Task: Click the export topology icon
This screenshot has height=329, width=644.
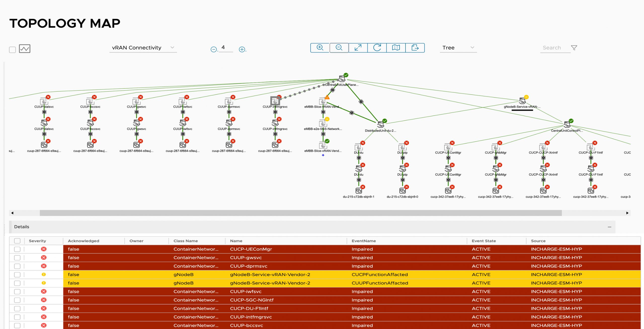Action: (x=415, y=48)
